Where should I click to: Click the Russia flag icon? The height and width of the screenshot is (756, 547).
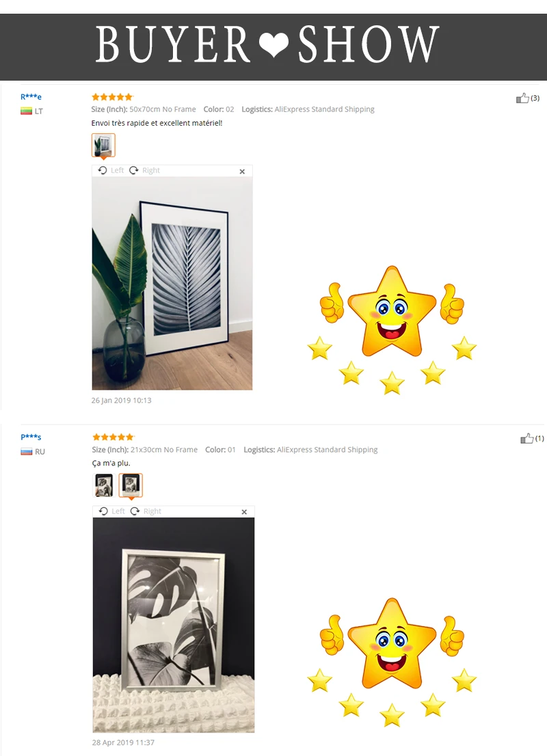[x=26, y=452]
